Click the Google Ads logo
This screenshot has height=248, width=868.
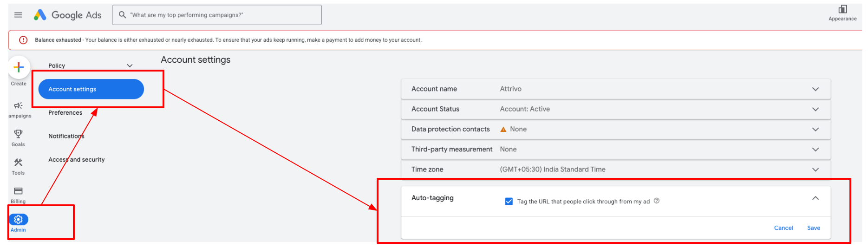[67, 15]
